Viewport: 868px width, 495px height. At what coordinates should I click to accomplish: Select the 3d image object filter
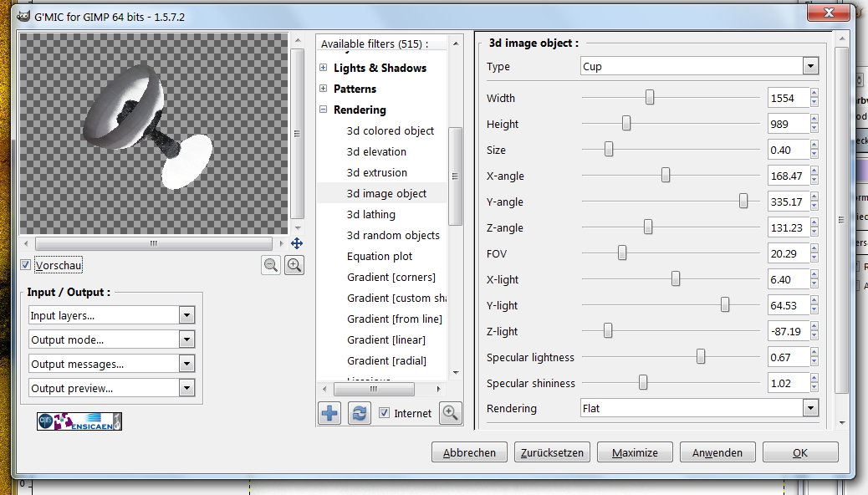click(386, 194)
